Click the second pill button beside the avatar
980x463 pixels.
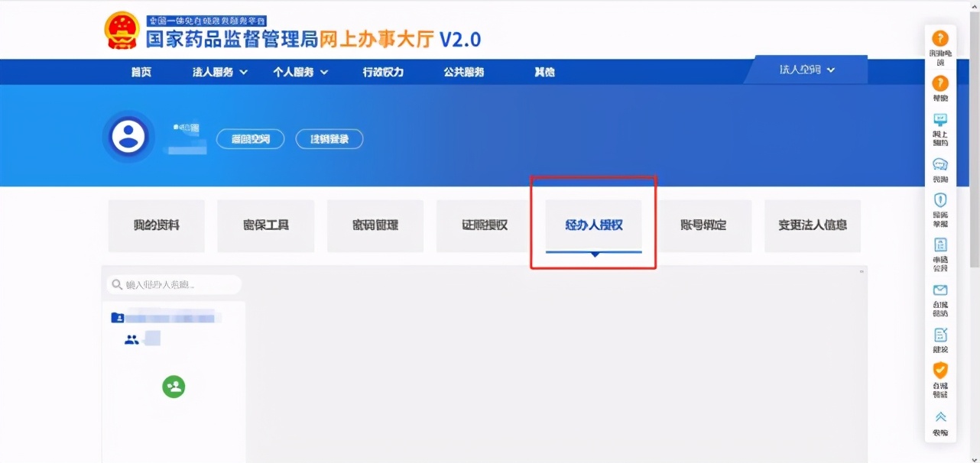[x=329, y=138]
